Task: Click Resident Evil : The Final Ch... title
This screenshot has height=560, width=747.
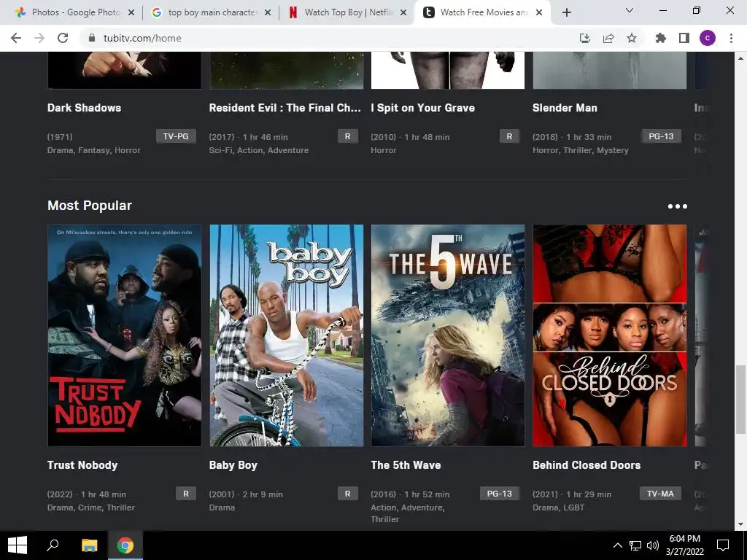Action: [x=285, y=108]
